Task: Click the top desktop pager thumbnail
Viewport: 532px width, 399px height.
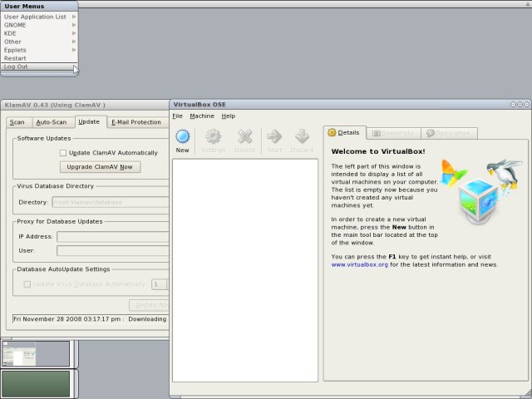Action: pos(36,354)
